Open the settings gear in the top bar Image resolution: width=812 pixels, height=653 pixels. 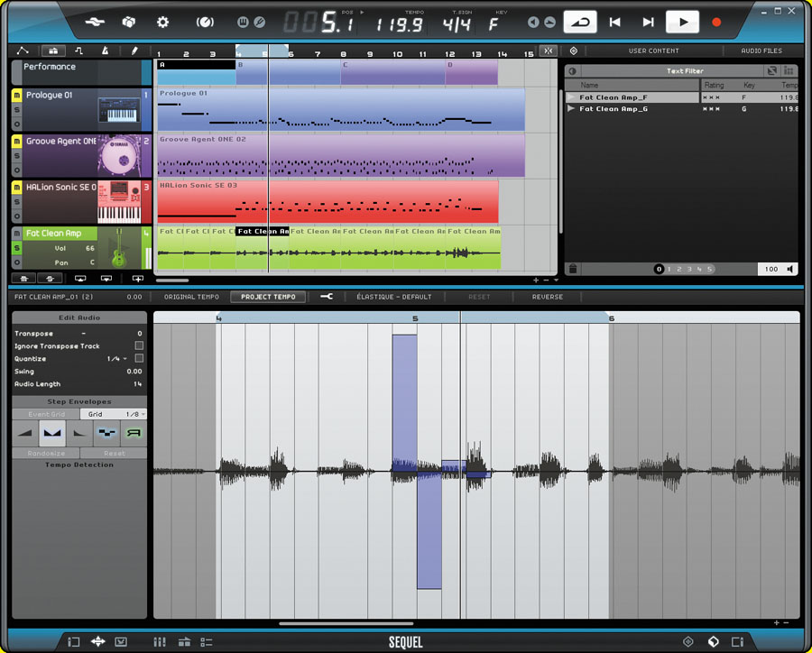point(162,23)
